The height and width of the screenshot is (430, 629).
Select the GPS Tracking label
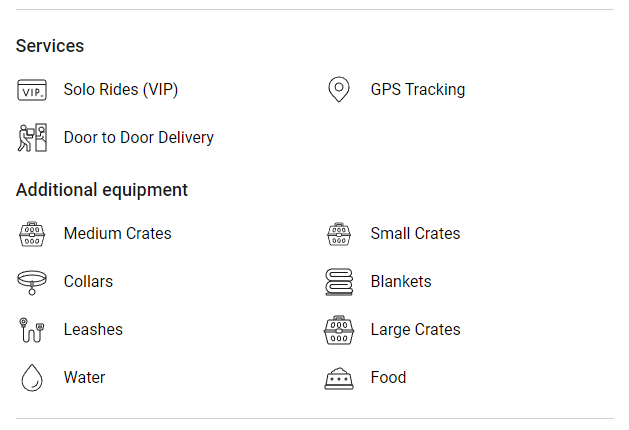418,89
